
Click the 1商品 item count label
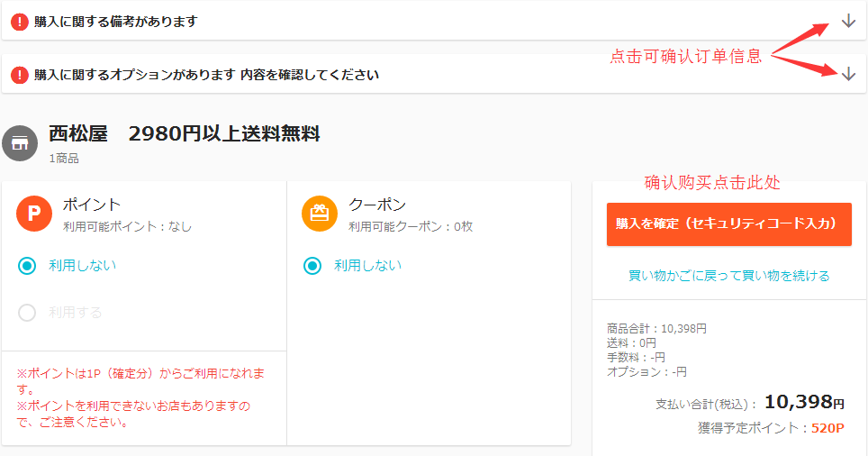(64, 159)
